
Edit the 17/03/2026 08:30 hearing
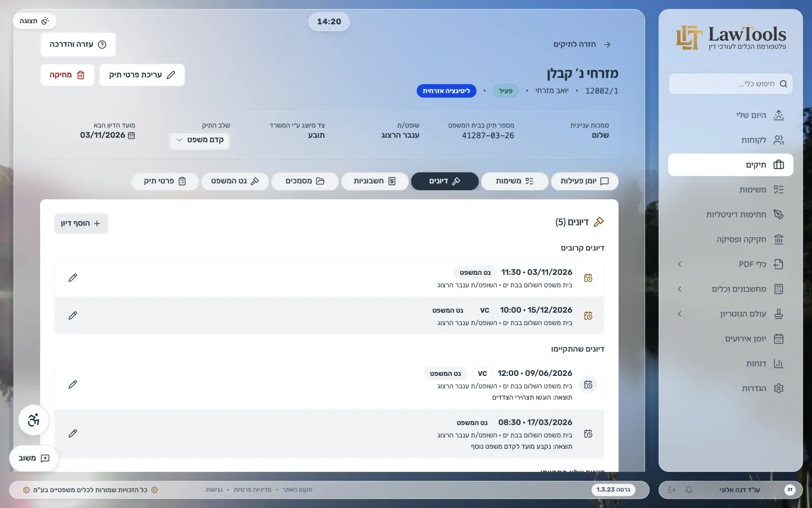[73, 434]
